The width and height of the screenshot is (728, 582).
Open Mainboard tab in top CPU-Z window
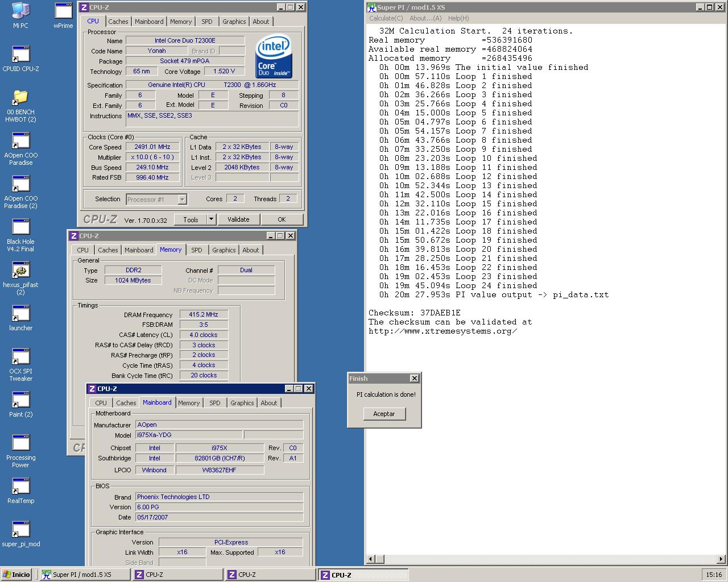coord(149,22)
